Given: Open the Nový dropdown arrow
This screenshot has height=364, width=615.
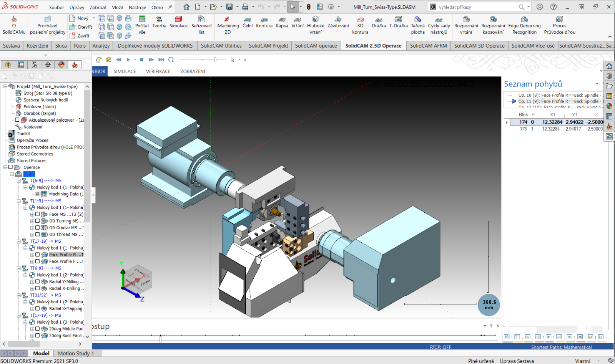Looking at the screenshot, I should coord(94,18).
